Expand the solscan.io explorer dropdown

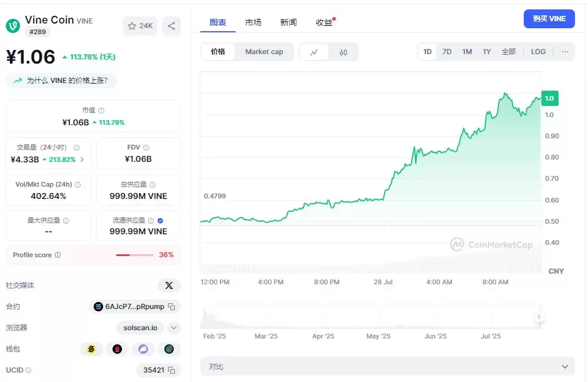click(x=173, y=327)
